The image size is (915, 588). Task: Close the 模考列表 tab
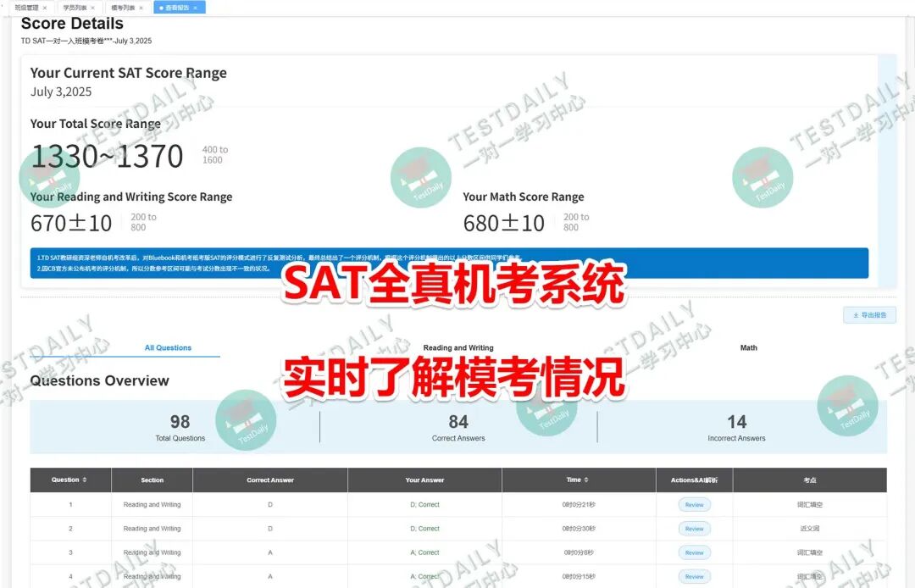141,8
